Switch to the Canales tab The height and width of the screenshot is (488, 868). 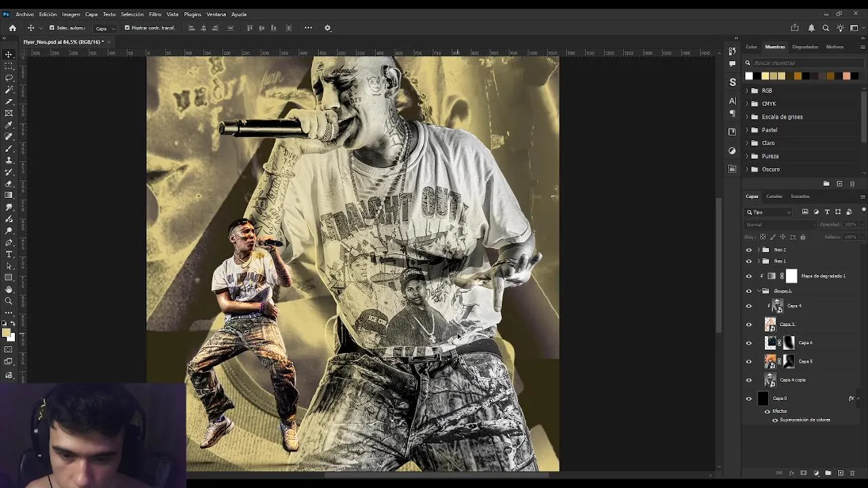774,197
